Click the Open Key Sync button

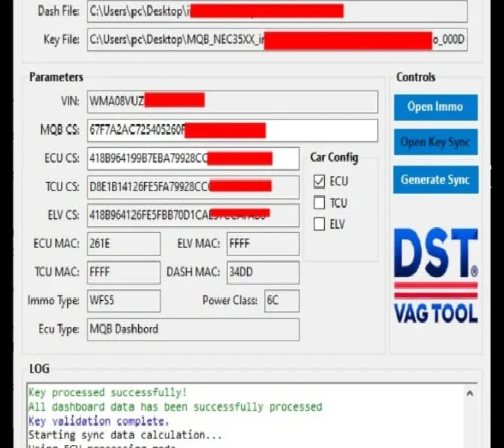pyautogui.click(x=435, y=143)
